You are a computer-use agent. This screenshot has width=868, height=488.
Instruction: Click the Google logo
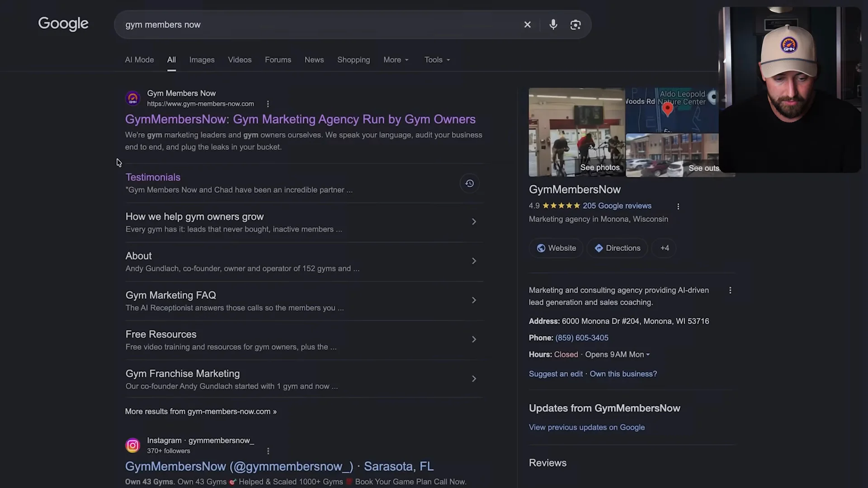pyautogui.click(x=63, y=24)
